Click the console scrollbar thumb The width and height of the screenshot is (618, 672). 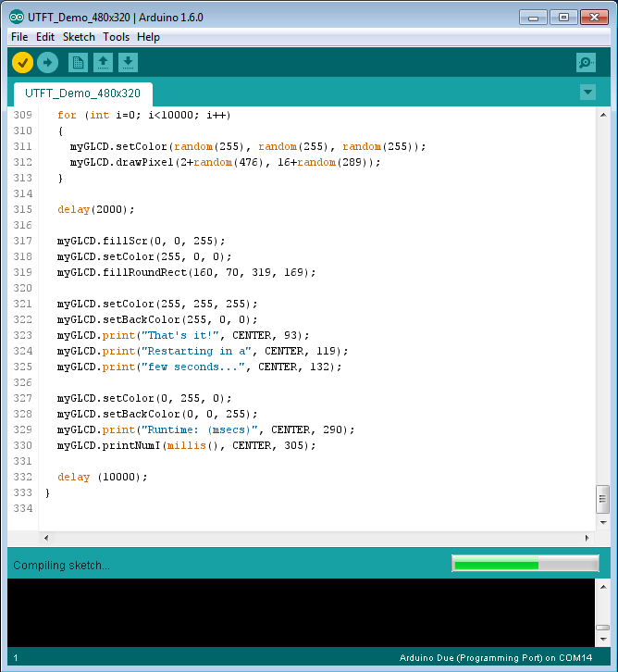[x=602, y=628]
